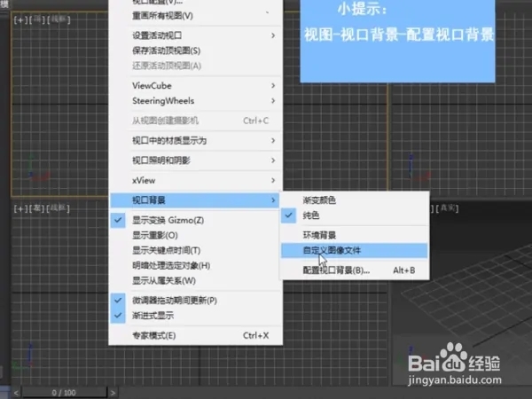Choose 保存活动顶视图(S)
This screenshot has width=532, height=399.
pyautogui.click(x=195, y=51)
